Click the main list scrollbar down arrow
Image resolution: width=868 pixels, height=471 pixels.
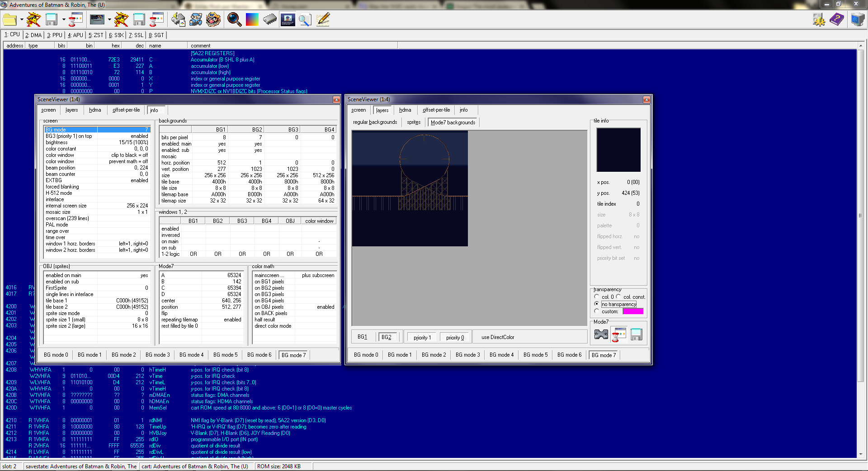860,454
